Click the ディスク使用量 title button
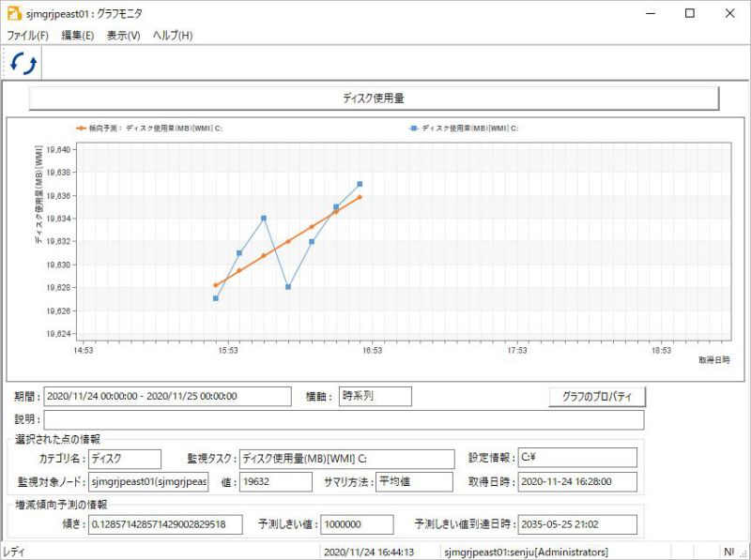This screenshot has height=560, width=751. 374,98
